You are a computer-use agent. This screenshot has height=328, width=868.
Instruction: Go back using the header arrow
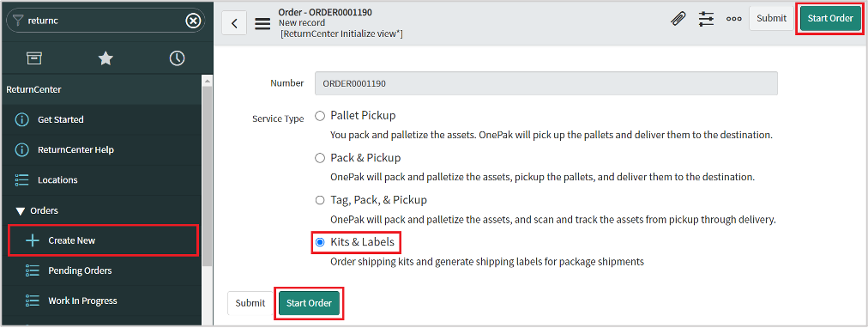pos(235,23)
